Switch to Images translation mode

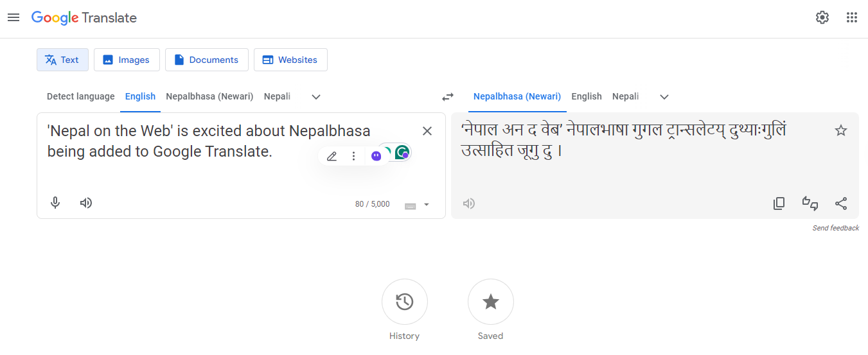coord(126,60)
